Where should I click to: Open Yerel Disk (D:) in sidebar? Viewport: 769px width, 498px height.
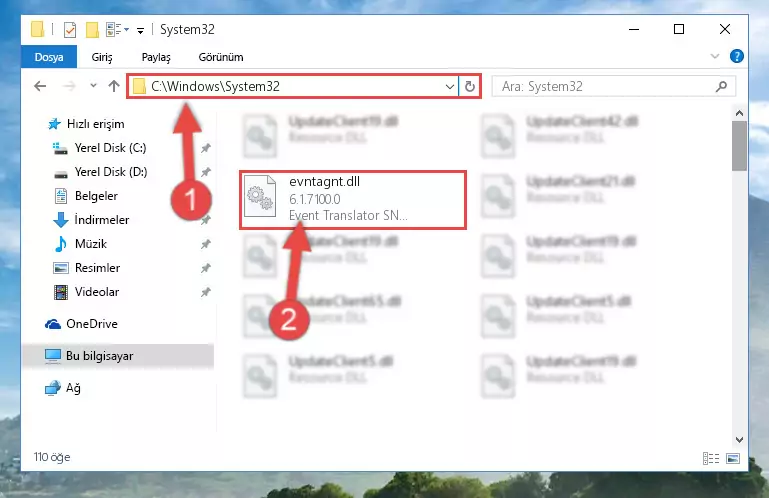(111, 172)
